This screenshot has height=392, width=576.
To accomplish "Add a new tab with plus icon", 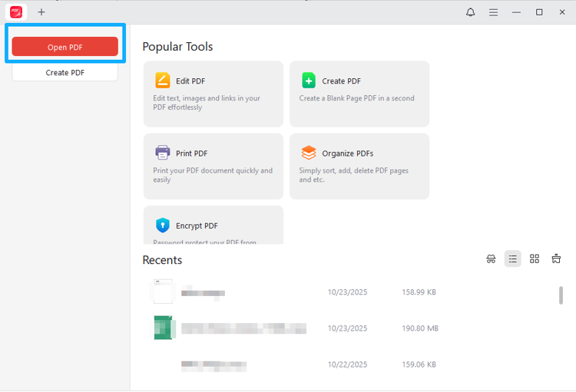I will [x=41, y=12].
